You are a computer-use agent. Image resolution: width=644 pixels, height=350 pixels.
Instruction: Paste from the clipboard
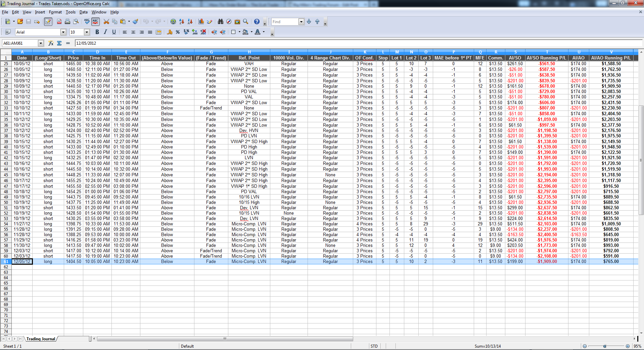tap(123, 21)
